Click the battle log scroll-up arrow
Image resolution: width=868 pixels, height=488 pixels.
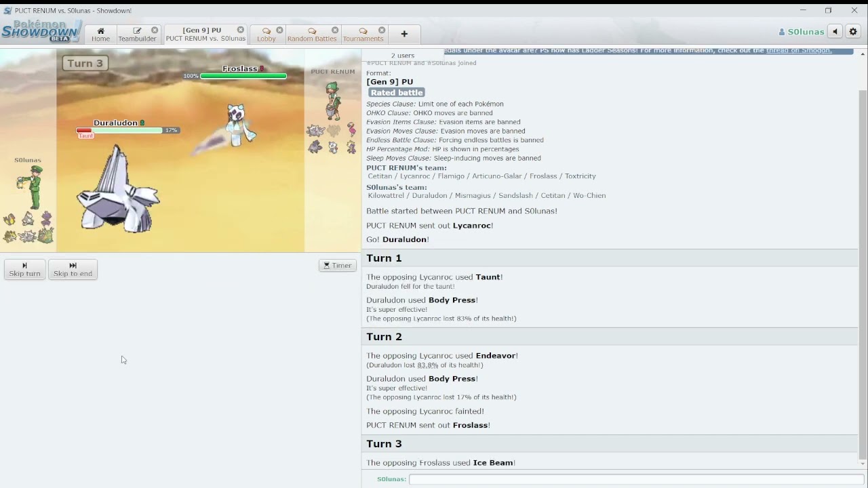863,54
